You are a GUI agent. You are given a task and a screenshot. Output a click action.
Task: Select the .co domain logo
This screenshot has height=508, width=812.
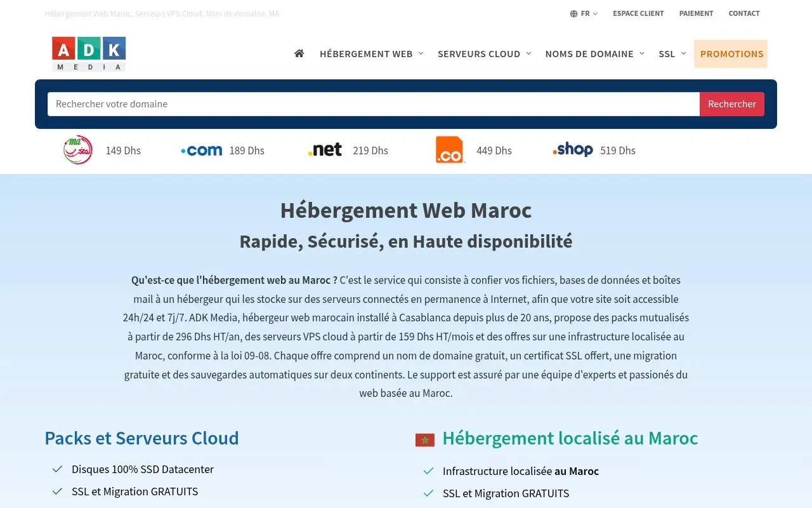[450, 150]
